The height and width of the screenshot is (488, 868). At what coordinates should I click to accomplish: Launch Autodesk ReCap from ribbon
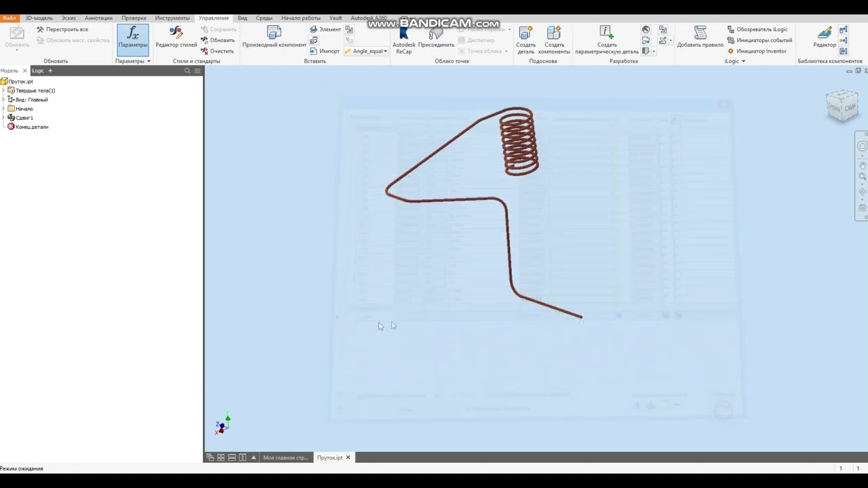tap(404, 41)
